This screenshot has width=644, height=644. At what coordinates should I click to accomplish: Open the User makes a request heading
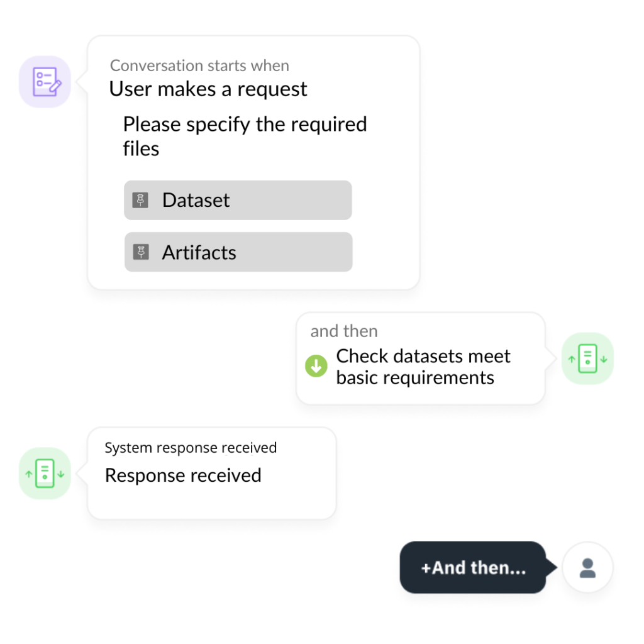coord(208,89)
